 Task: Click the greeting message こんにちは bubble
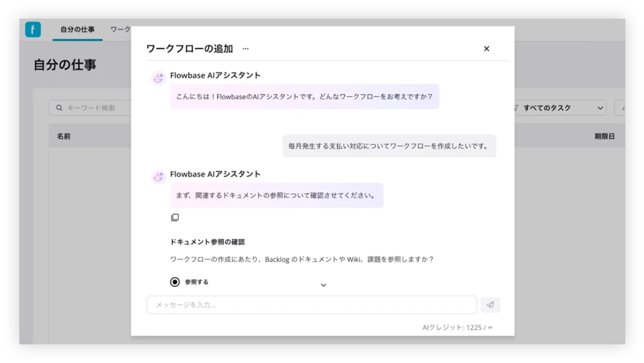pyautogui.click(x=304, y=97)
